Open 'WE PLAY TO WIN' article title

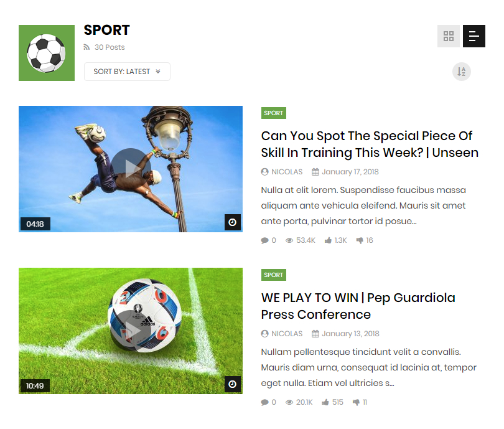358,306
